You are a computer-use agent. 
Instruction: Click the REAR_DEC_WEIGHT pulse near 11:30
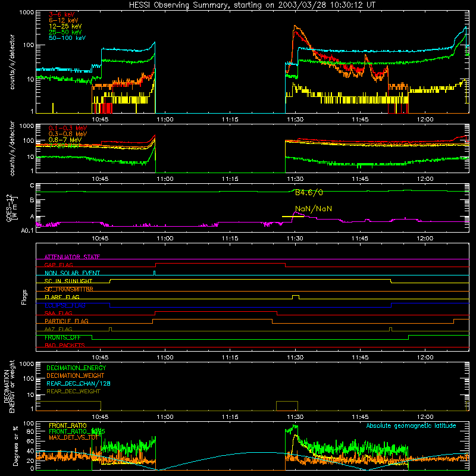click(287, 406)
